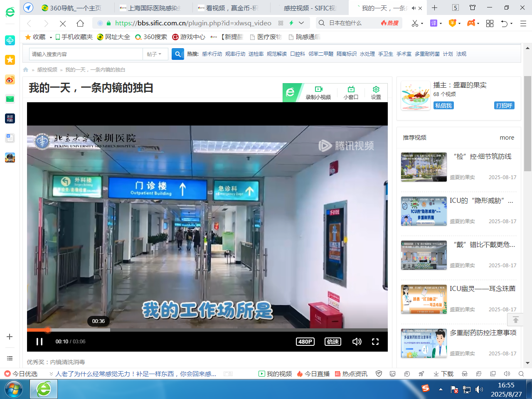Open the more recommended videos link
The image size is (532, 399).
(507, 138)
